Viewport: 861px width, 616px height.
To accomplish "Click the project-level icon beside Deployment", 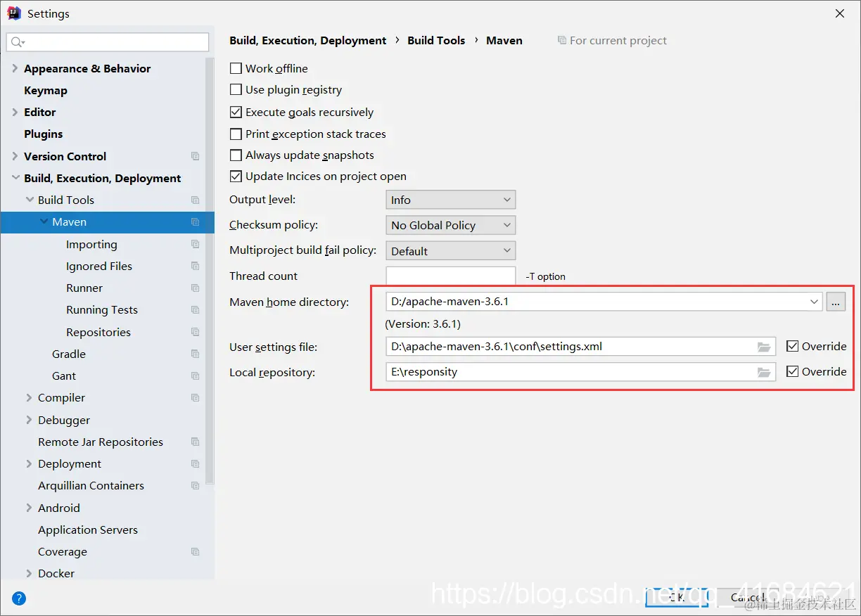I will pyautogui.click(x=196, y=464).
